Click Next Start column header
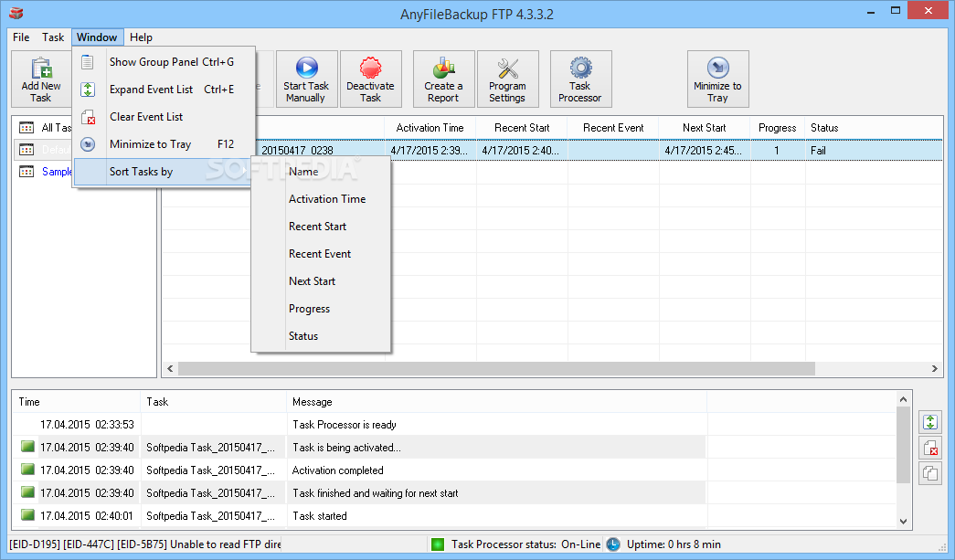 705,128
